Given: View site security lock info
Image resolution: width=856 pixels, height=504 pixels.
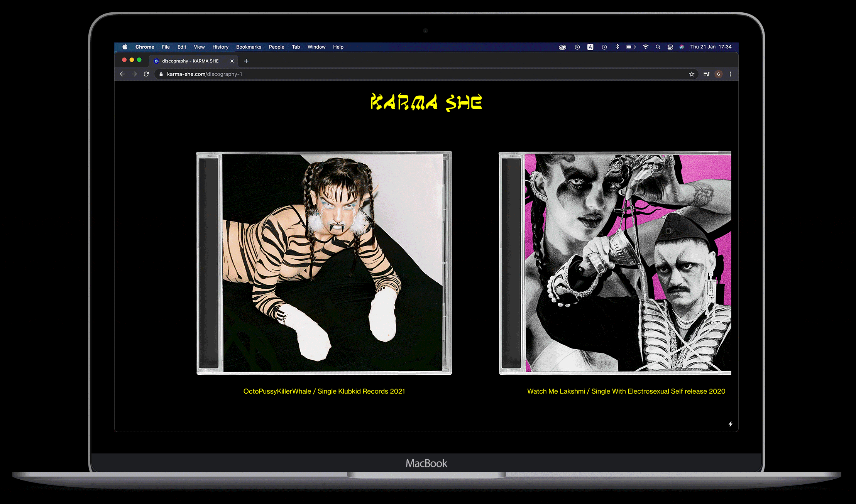Looking at the screenshot, I should tap(161, 74).
